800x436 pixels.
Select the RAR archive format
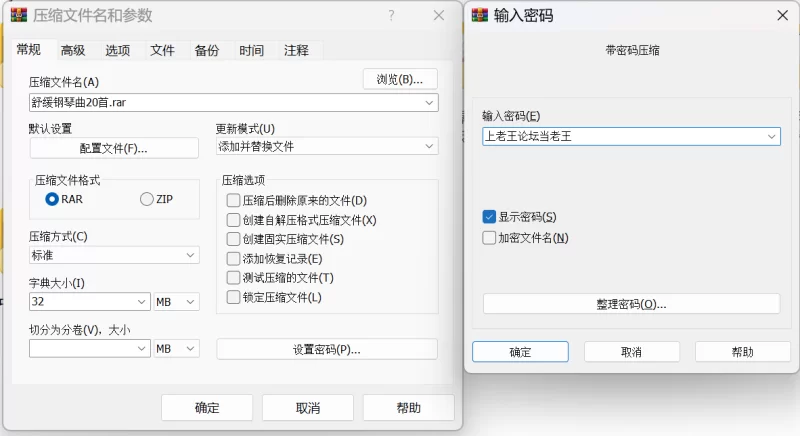(52, 199)
